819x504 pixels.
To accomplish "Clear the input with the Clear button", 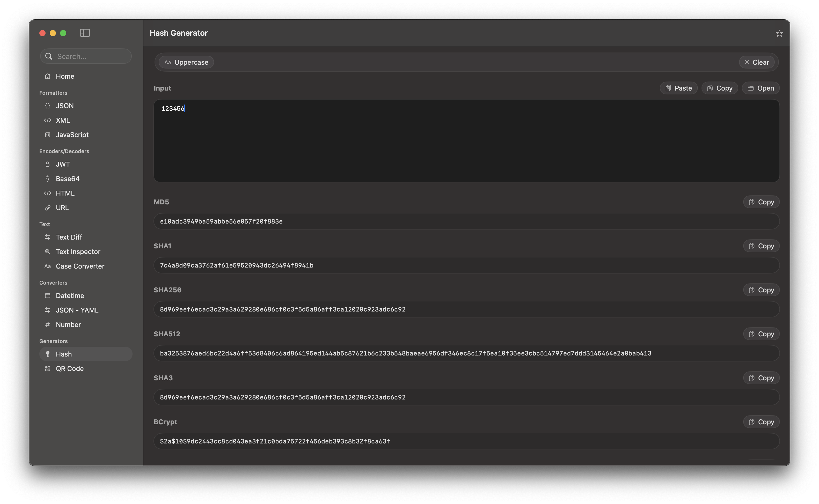I will coord(756,62).
